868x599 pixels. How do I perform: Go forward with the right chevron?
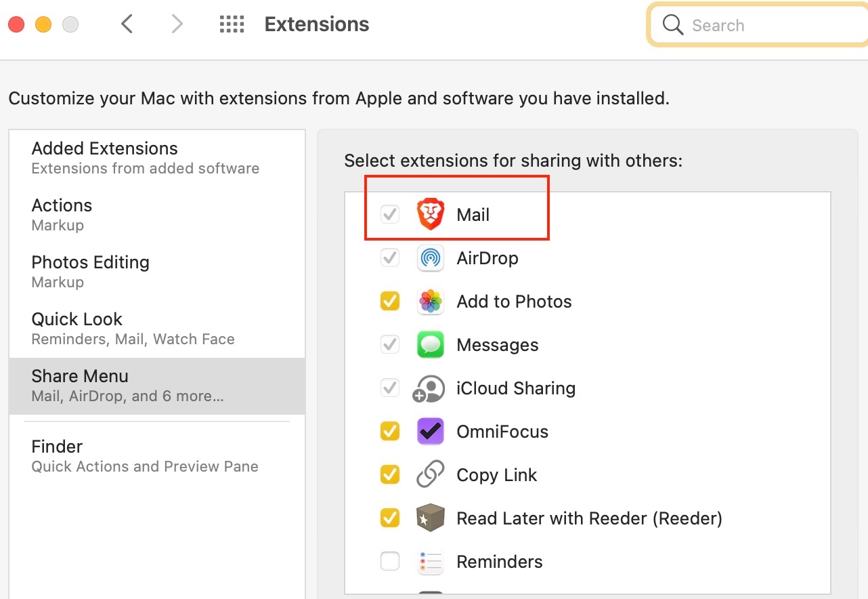[x=177, y=25]
